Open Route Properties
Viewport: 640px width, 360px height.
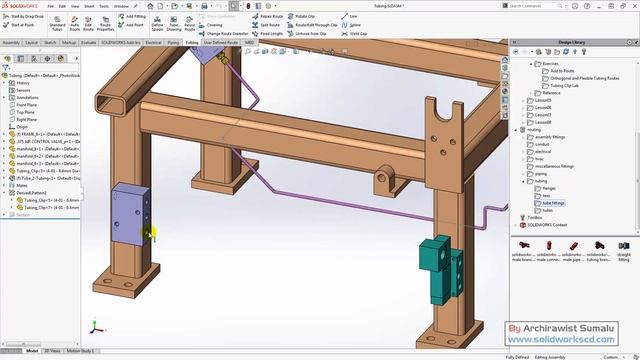[105, 24]
